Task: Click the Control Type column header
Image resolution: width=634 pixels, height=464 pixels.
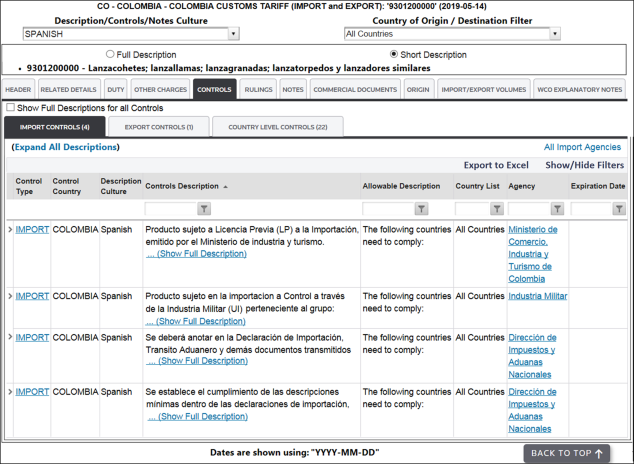Action: point(28,186)
